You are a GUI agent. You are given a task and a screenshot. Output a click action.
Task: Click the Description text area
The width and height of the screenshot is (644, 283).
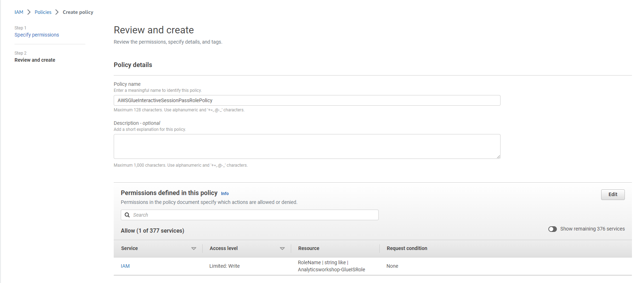point(307,146)
